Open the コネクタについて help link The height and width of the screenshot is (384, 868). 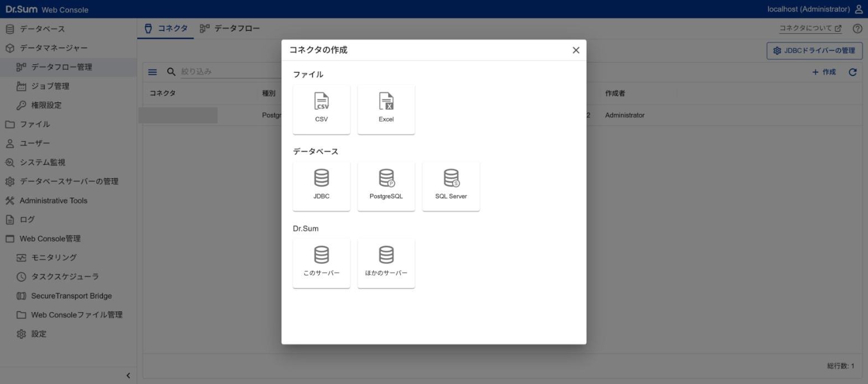(810, 28)
